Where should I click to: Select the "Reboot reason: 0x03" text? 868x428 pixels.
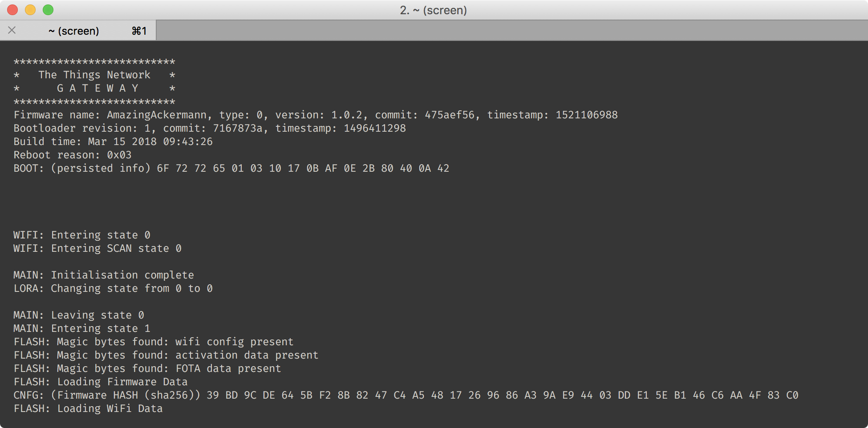(72, 155)
